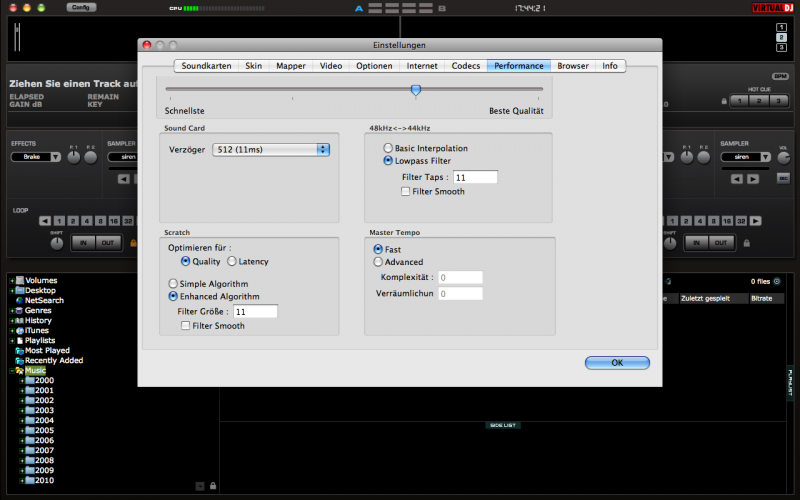Image resolution: width=800 pixels, height=500 pixels.
Task: Click the Most Played folder icon
Action: (x=18, y=350)
